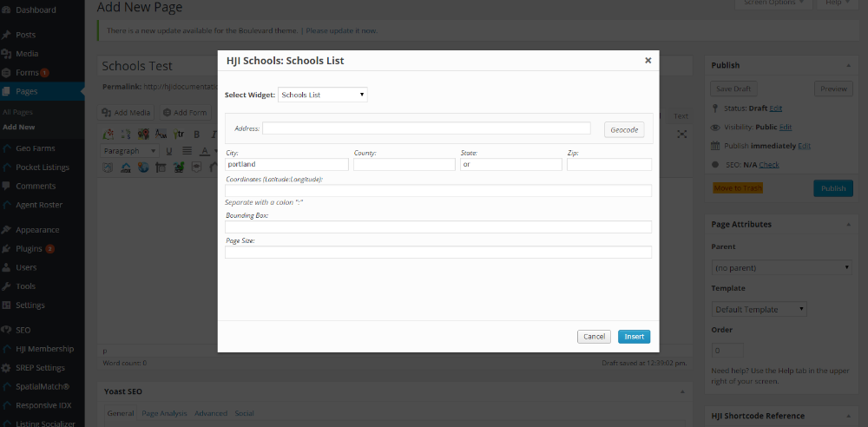This screenshot has width=868, height=427.
Task: Click the Geocode button
Action: click(x=624, y=129)
